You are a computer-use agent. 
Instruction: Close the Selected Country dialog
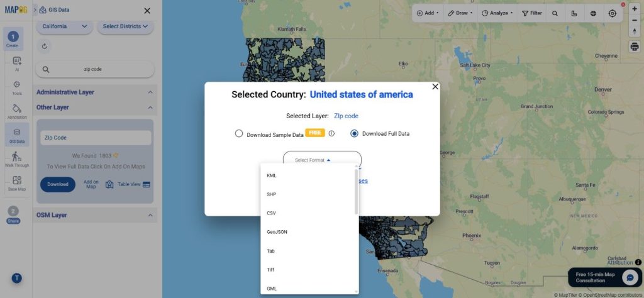point(435,87)
